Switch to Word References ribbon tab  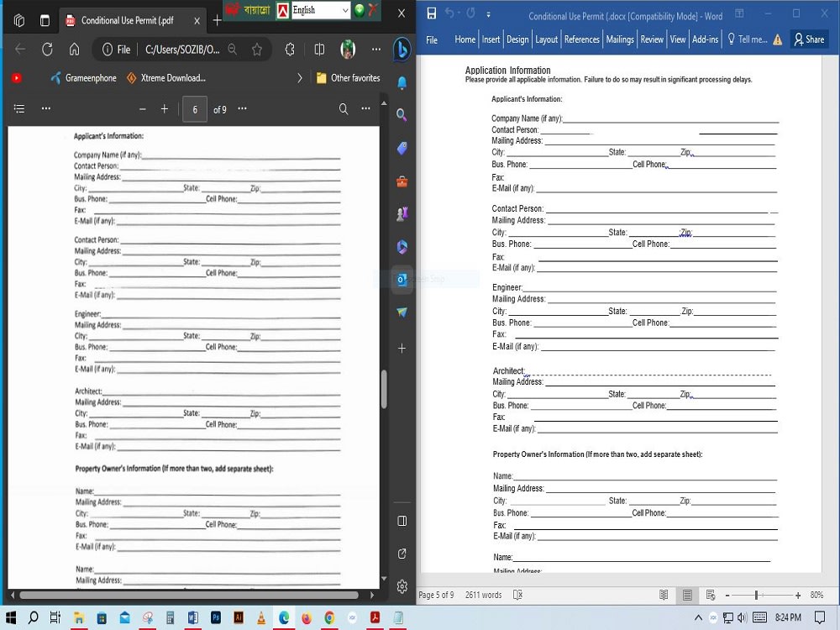582,39
